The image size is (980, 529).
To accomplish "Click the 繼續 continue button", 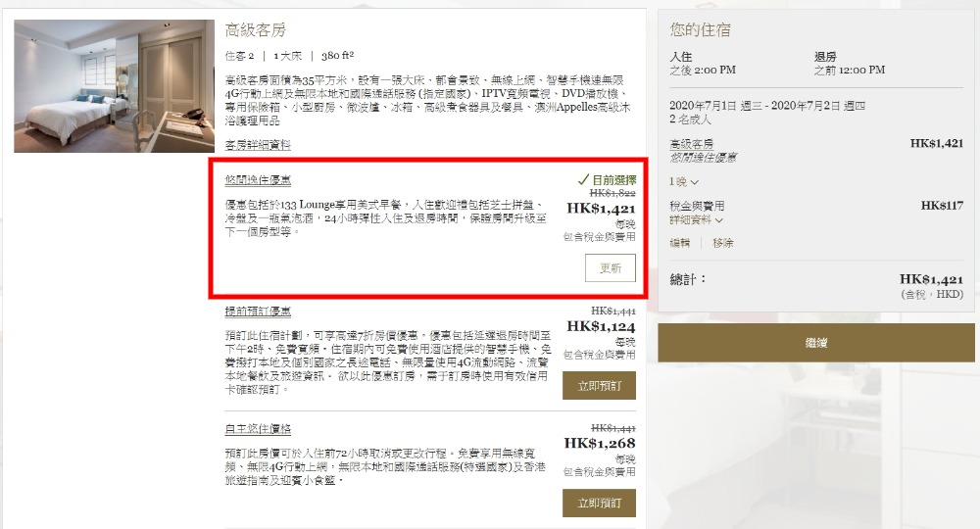I will (815, 343).
